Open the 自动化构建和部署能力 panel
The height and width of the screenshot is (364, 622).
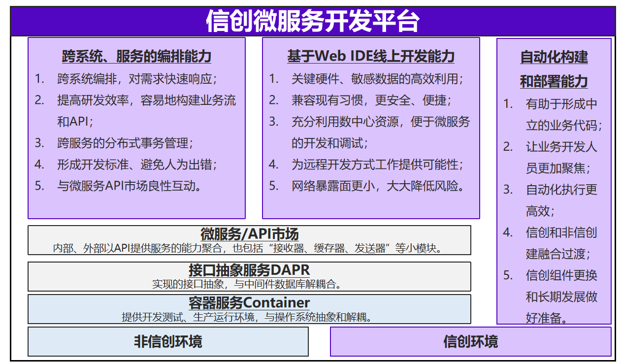pyautogui.click(x=556, y=69)
